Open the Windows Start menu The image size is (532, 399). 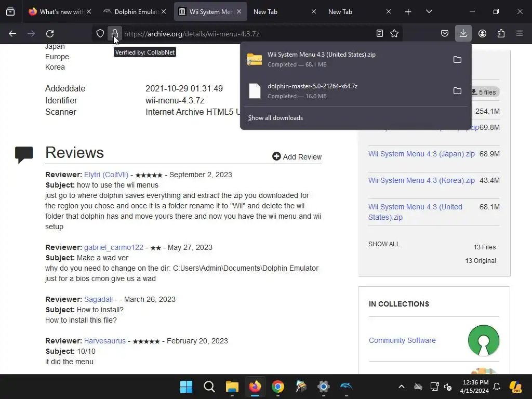pos(186,387)
